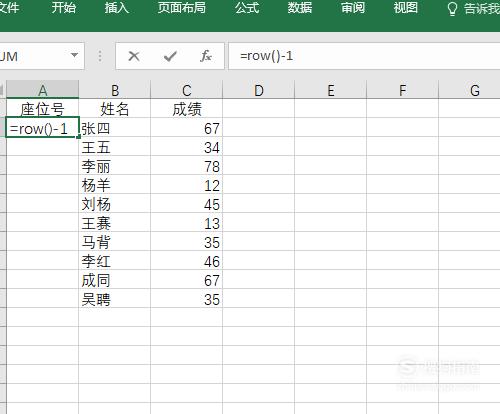Click the 成绩 header cell
Viewport: 500px width, 414px height.
click(187, 108)
